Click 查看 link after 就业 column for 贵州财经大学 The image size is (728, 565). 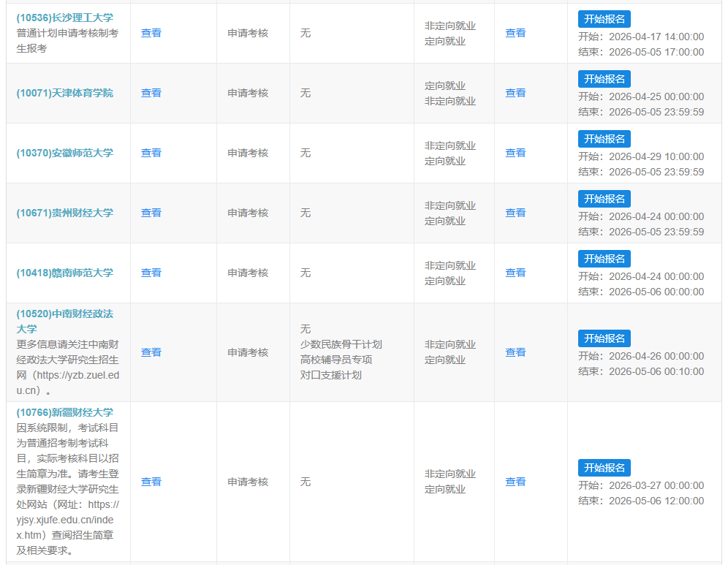pyautogui.click(x=515, y=213)
